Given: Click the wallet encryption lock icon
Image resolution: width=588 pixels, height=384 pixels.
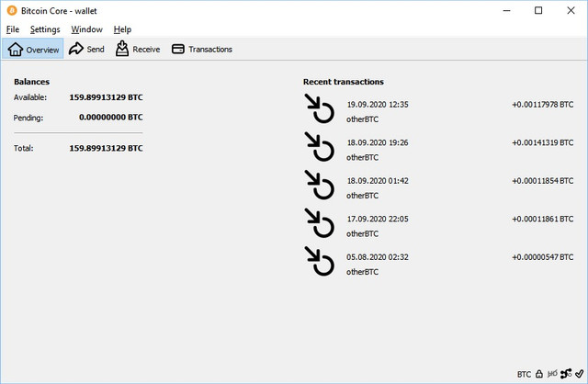Looking at the screenshot, I should pyautogui.click(x=539, y=374).
